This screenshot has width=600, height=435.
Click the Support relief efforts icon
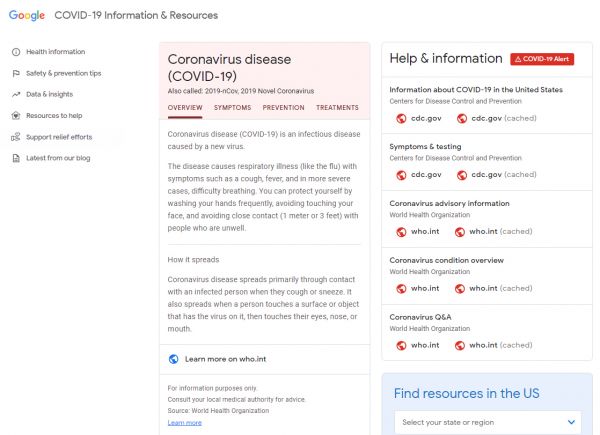pos(16,137)
